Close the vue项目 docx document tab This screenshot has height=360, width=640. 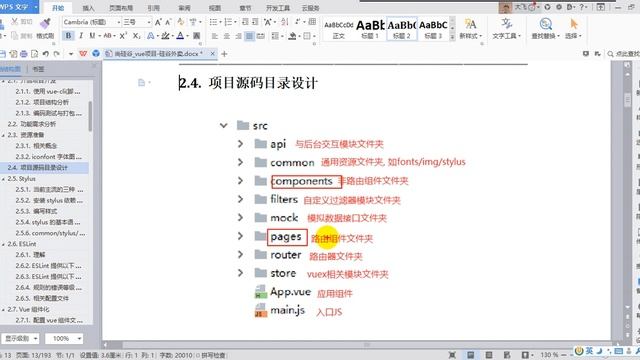pyautogui.click(x=213, y=53)
